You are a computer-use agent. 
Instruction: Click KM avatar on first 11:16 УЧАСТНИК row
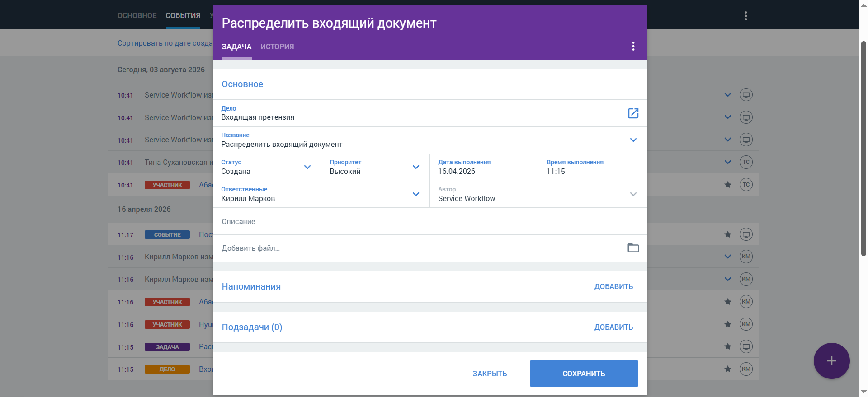pyautogui.click(x=746, y=301)
